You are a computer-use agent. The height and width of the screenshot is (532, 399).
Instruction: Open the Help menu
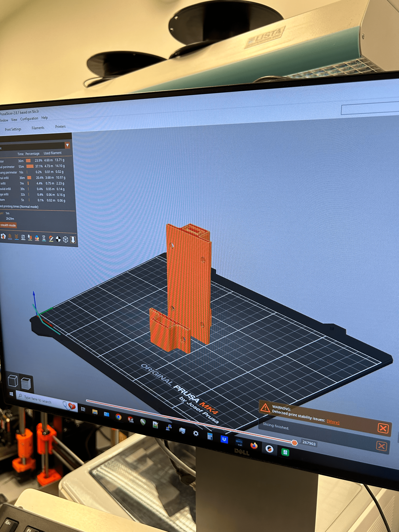point(44,118)
